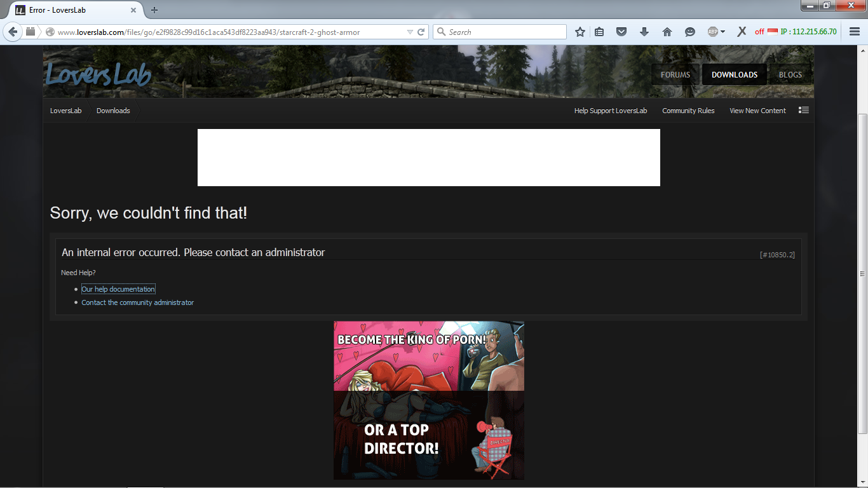Click 'Contact the community administrator' link
This screenshot has width=868, height=488.
(x=138, y=302)
